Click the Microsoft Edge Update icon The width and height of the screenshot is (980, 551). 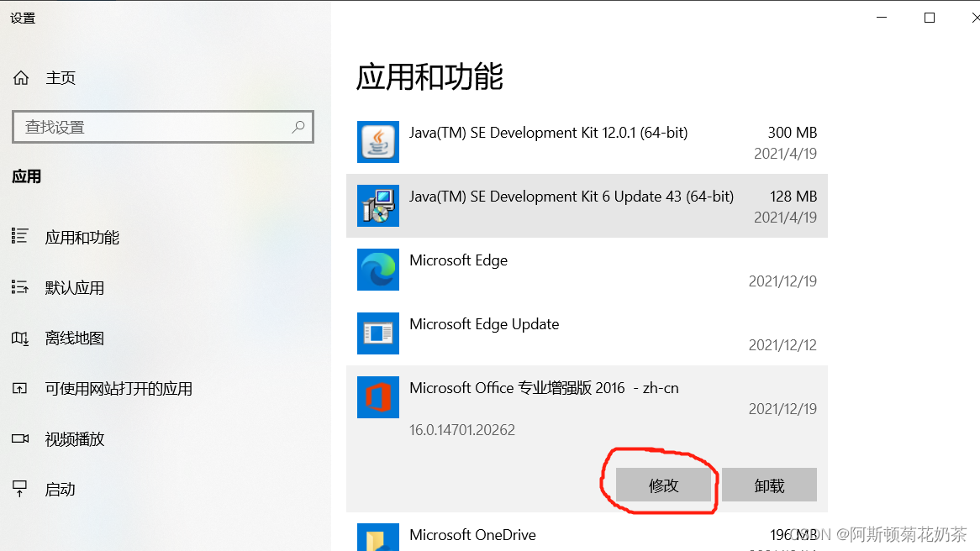(x=378, y=333)
